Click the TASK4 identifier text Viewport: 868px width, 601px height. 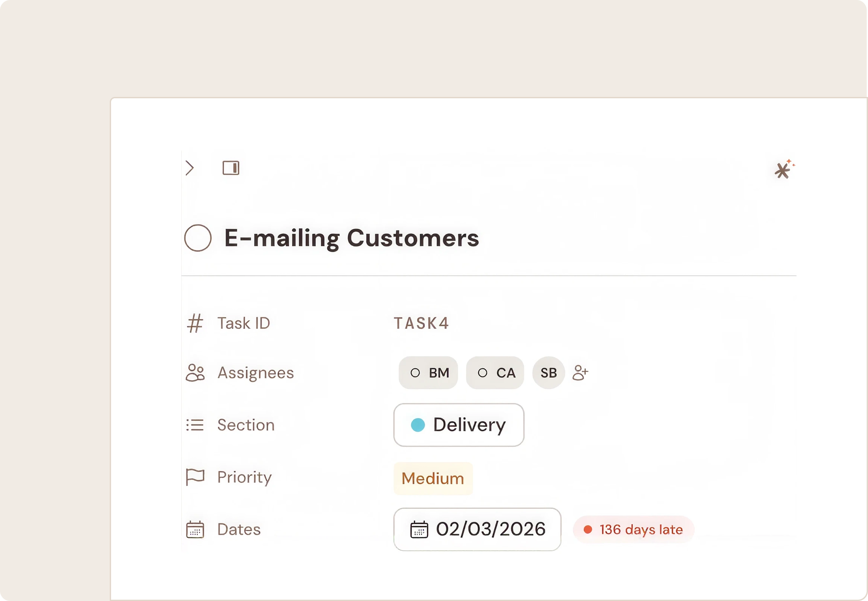coord(421,323)
